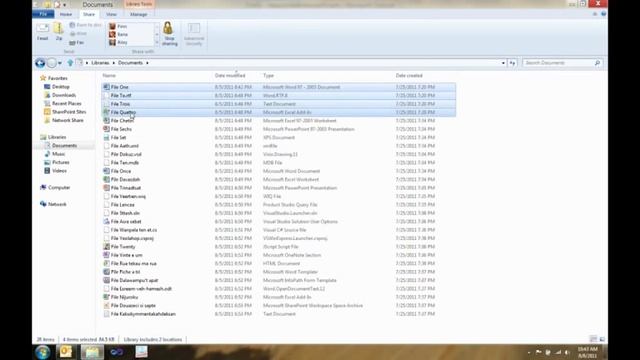Select the second user in Share with list
Screen dimensions: 640x360
[118, 34]
